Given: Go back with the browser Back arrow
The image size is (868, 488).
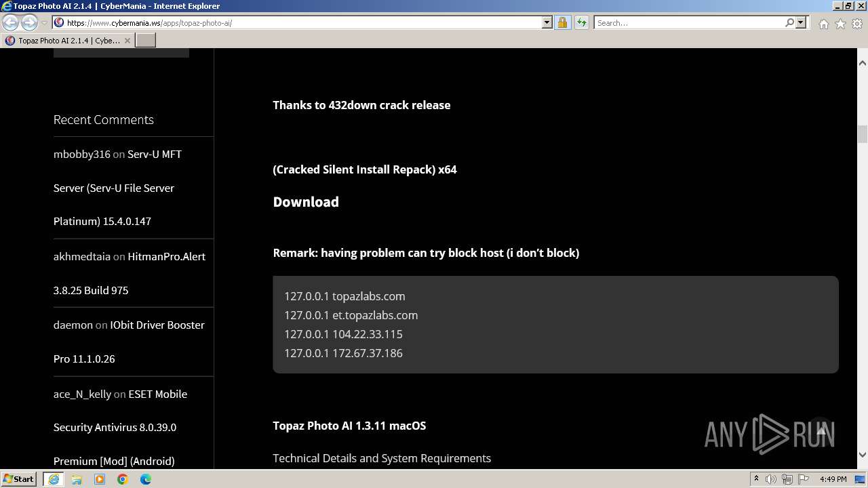Looking at the screenshot, I should (x=11, y=22).
